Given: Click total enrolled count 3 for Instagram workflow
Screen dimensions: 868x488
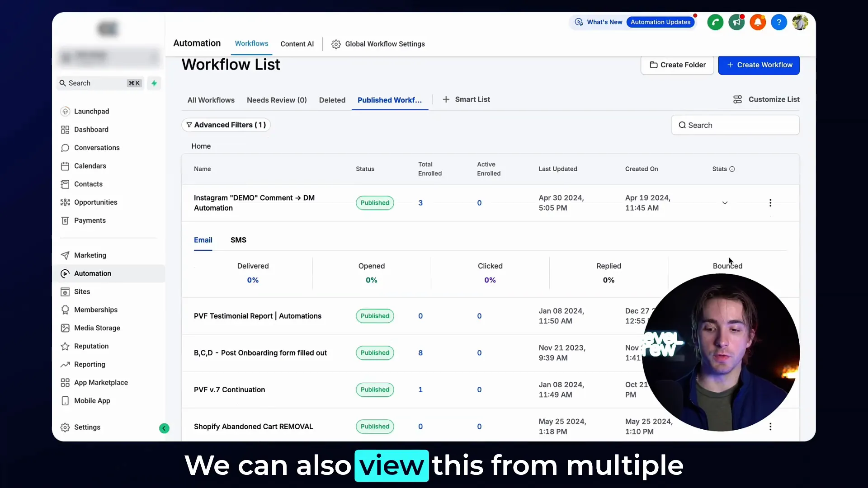Looking at the screenshot, I should (x=420, y=203).
